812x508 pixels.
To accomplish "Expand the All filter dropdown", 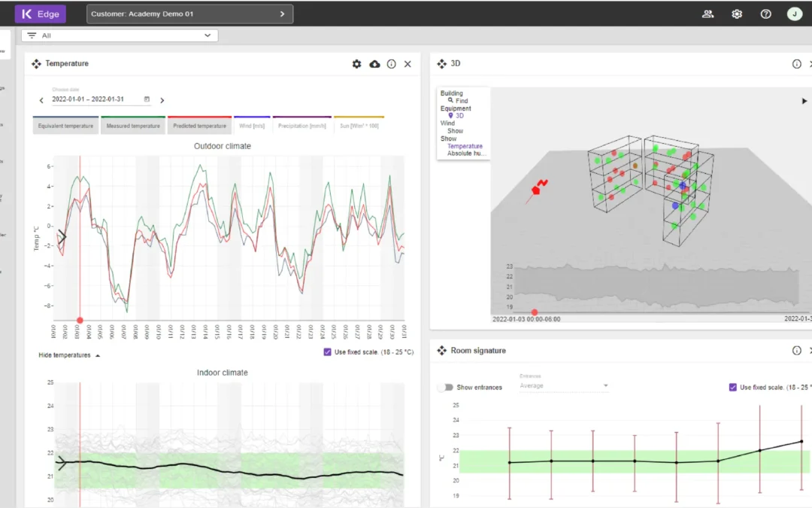I will [x=120, y=35].
